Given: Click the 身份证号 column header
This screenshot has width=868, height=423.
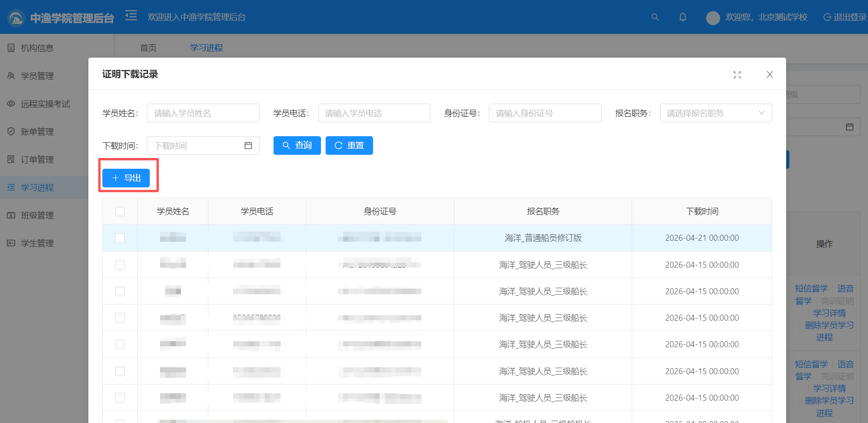Looking at the screenshot, I should (x=380, y=211).
